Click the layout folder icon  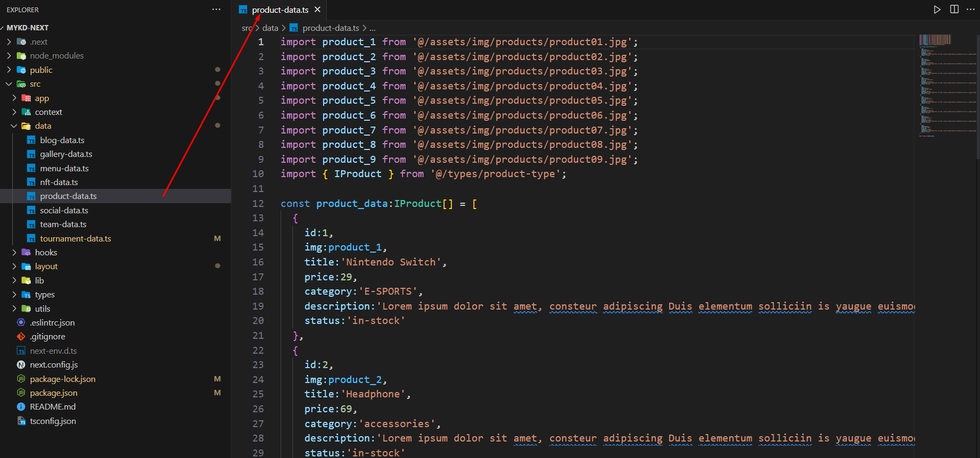[x=26, y=266]
